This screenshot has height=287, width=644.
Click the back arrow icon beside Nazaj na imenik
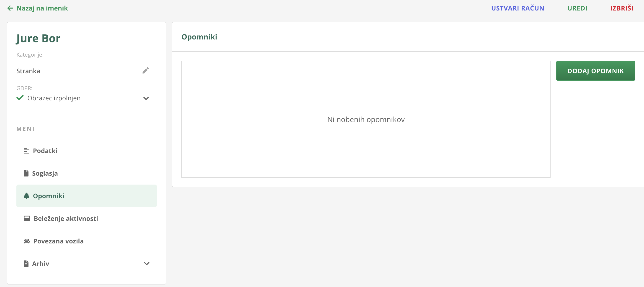(x=10, y=8)
